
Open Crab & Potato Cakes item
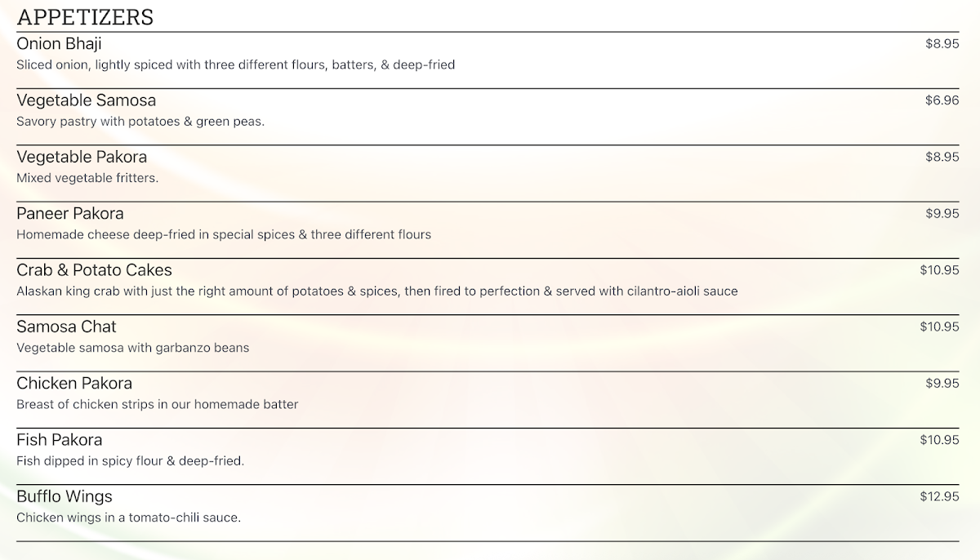94,270
